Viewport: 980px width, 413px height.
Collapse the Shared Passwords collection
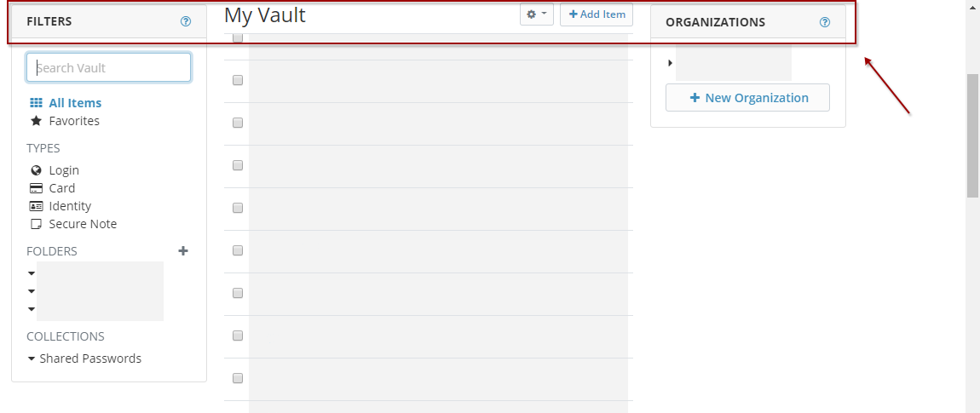(x=32, y=359)
